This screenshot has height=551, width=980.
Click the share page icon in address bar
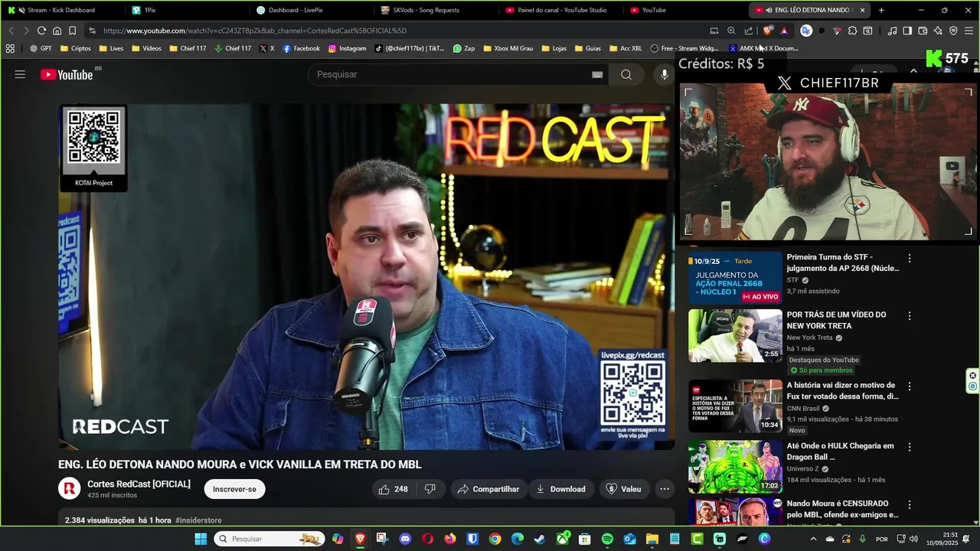pos(749,31)
